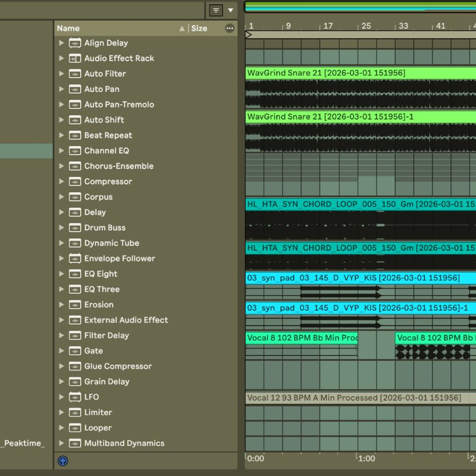Click the Chorus-Ensemble device icon
Image resolution: width=476 pixels, height=476 pixels.
point(75,166)
